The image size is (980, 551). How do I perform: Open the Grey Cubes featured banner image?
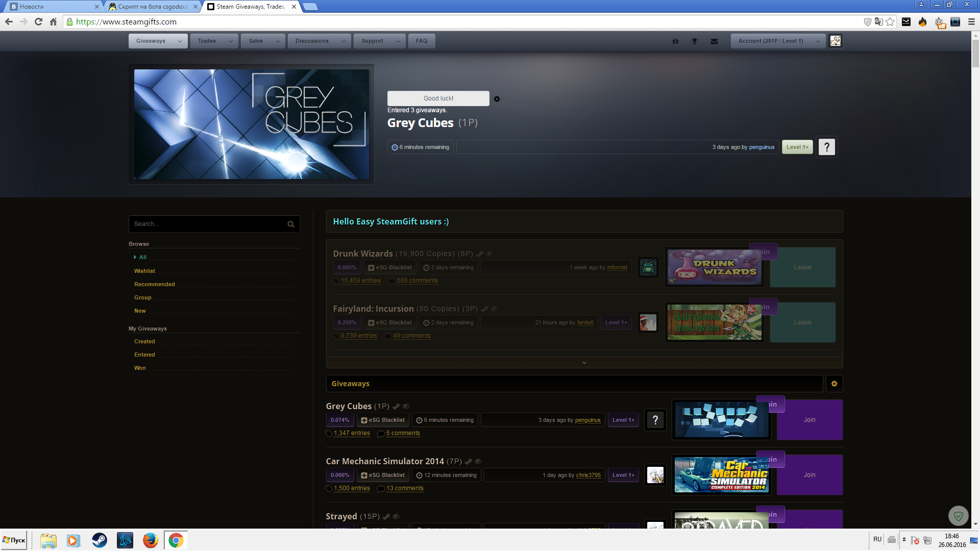click(252, 124)
